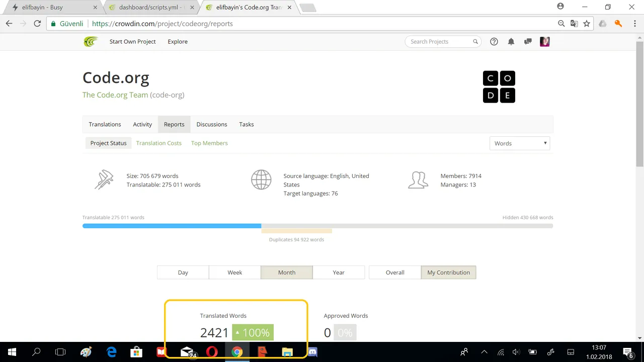
Task: Open the Discussions tab
Action: point(212,124)
